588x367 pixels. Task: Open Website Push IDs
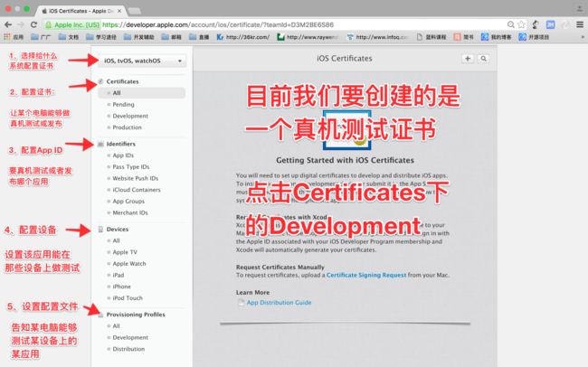(x=136, y=178)
